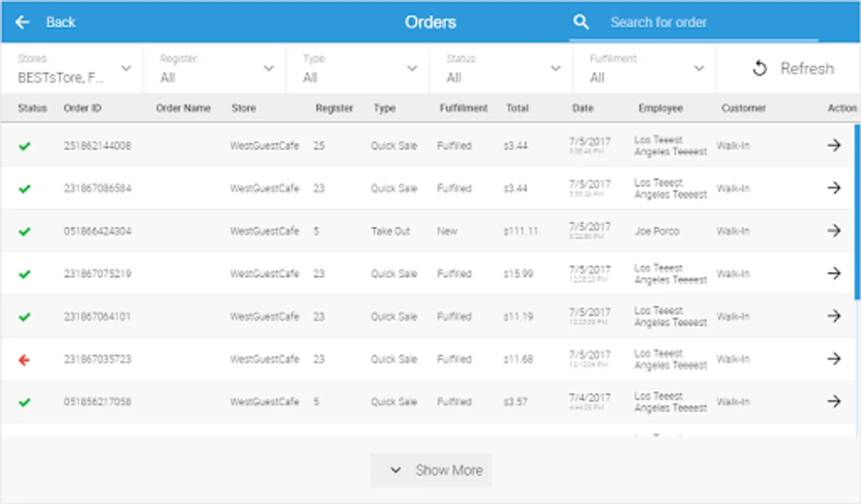
Task: Click the Refresh circular arrow icon
Action: [x=760, y=68]
